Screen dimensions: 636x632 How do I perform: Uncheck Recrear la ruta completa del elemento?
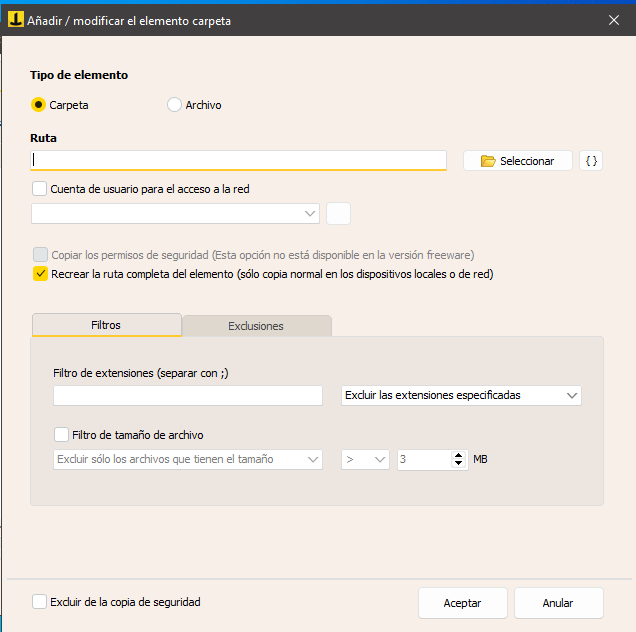(40, 273)
